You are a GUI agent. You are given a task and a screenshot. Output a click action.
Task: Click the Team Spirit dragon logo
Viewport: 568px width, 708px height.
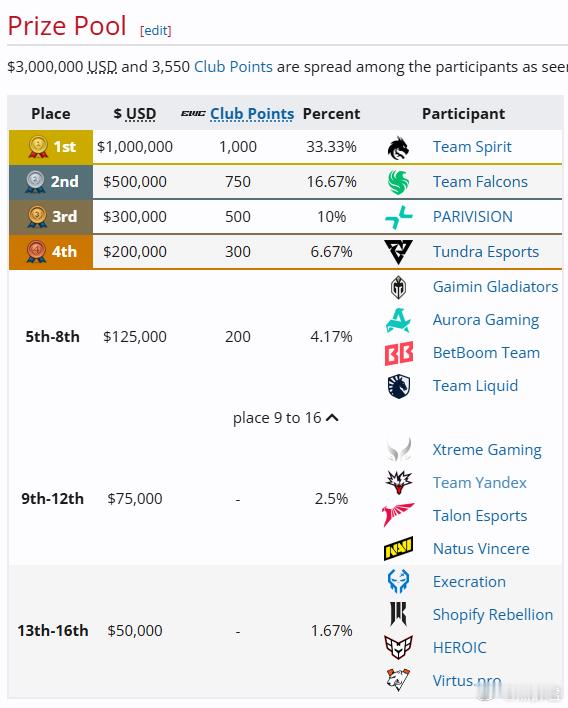[398, 148]
